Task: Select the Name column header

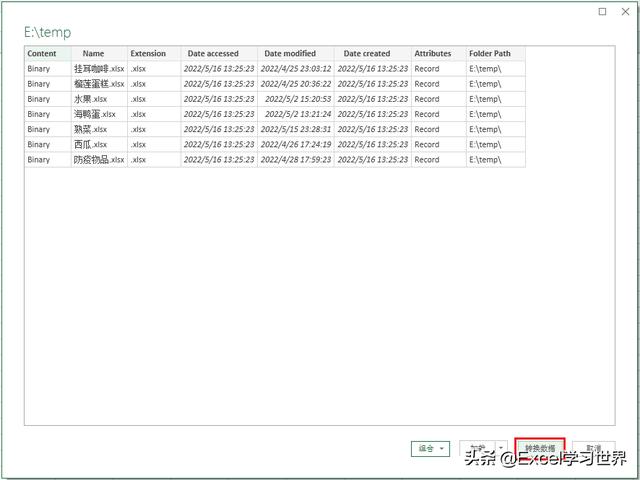Action: pos(93,53)
